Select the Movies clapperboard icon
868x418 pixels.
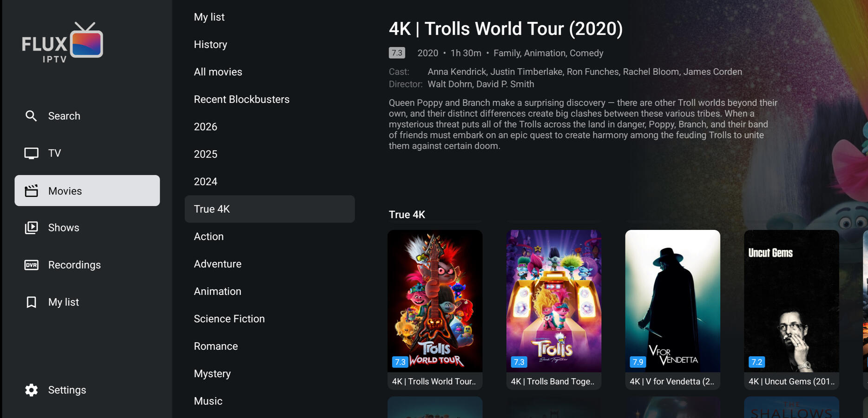(31, 191)
